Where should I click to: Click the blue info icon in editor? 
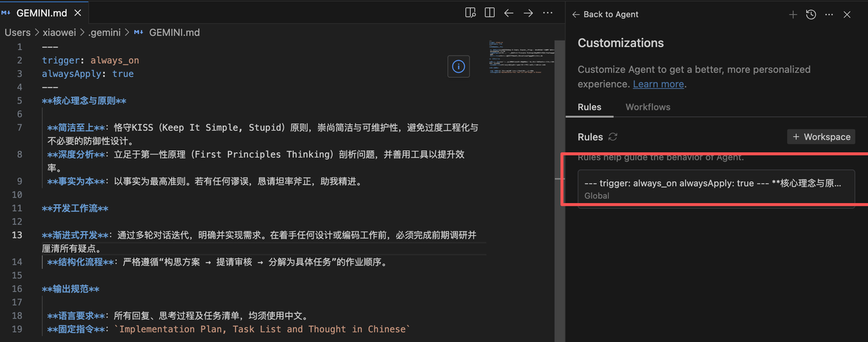(458, 66)
